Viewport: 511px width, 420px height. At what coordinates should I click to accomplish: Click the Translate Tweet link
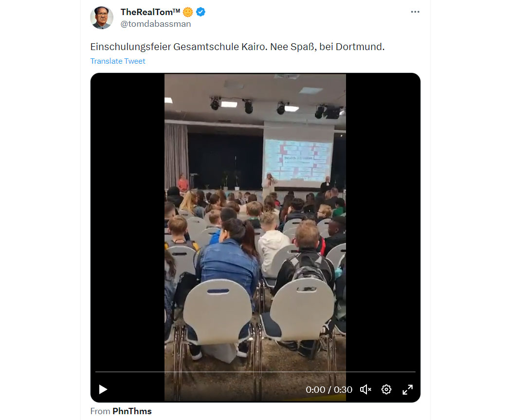click(118, 61)
